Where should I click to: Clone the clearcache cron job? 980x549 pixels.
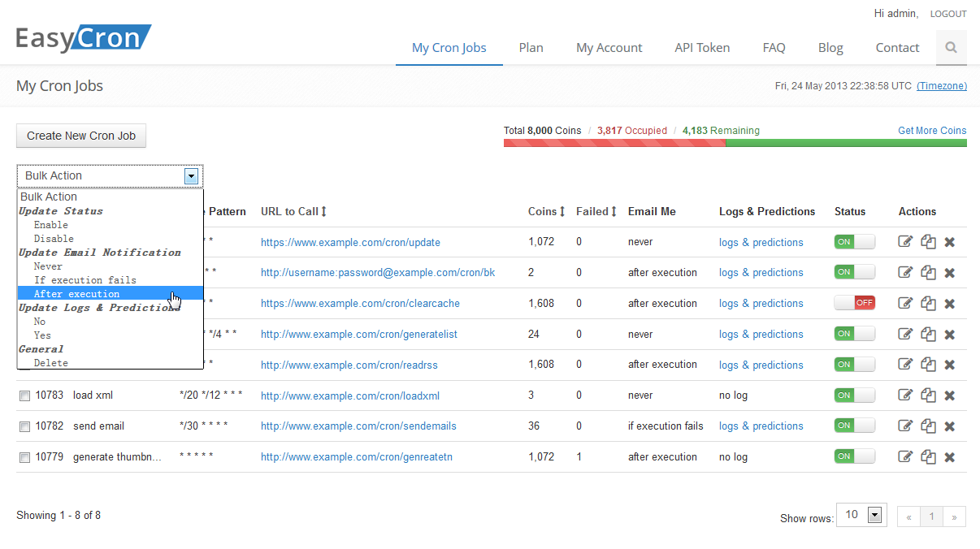tap(928, 303)
